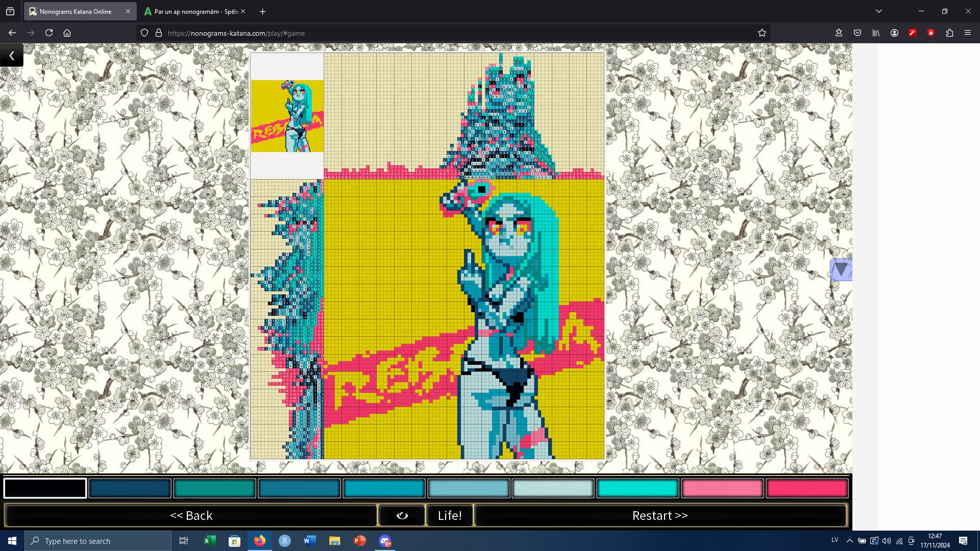The image size is (980, 551).
Task: Select the hot pink color swatch
Action: point(806,488)
